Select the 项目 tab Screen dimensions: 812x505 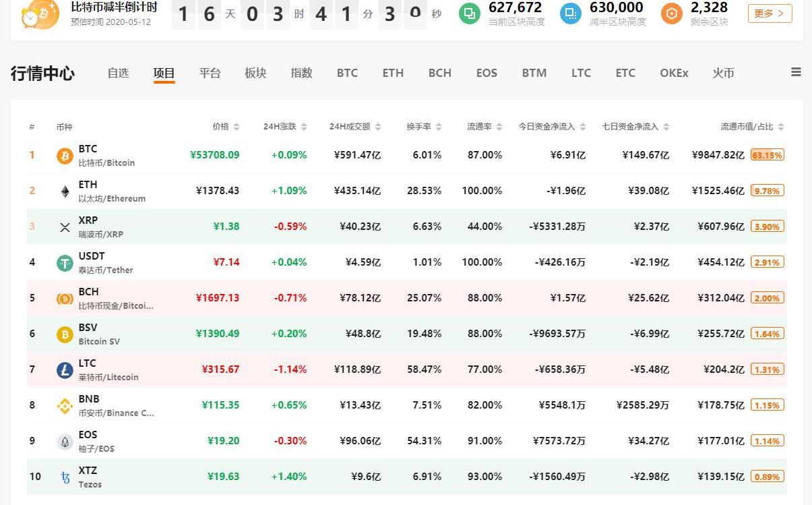164,73
